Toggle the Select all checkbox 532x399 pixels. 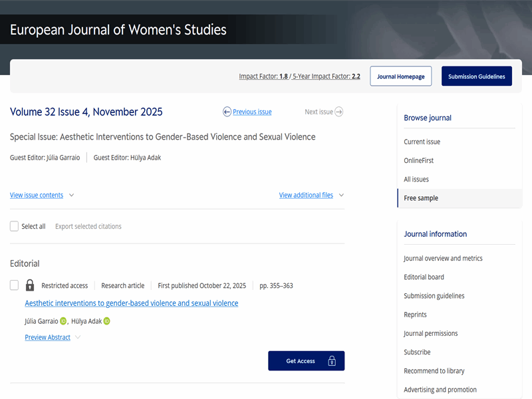[x=15, y=226]
